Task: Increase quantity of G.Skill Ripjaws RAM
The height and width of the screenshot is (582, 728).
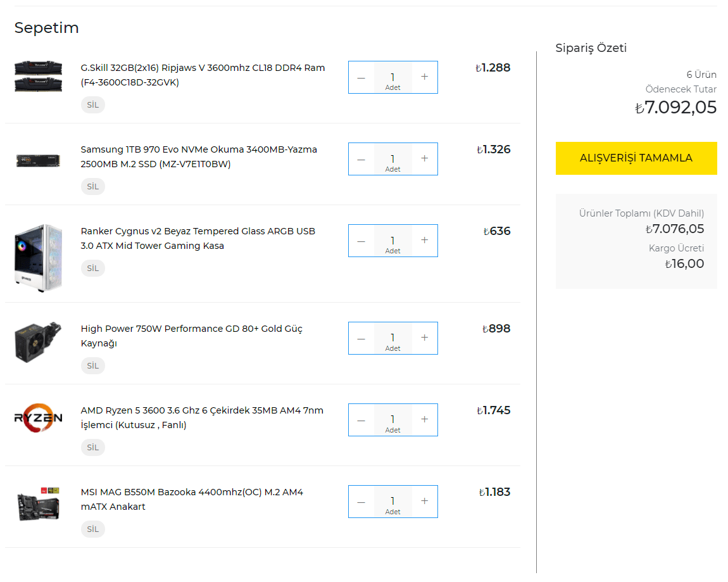Action: click(424, 77)
